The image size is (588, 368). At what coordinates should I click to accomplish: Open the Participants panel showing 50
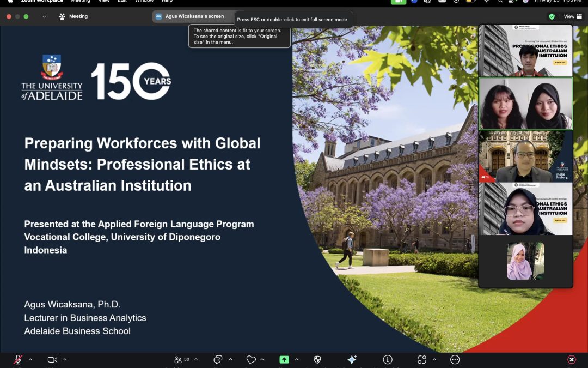(182, 360)
